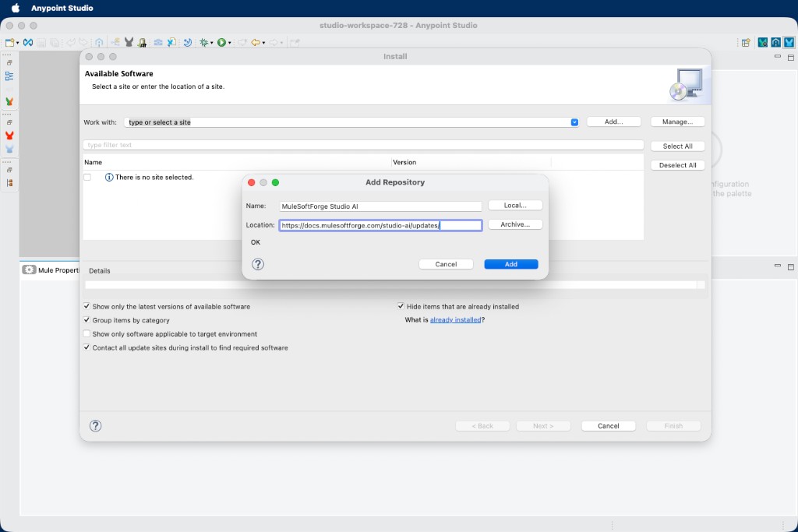Click the blue outline tree icon in left sidebar
Viewport: 798px width, 532px height.
9,76
